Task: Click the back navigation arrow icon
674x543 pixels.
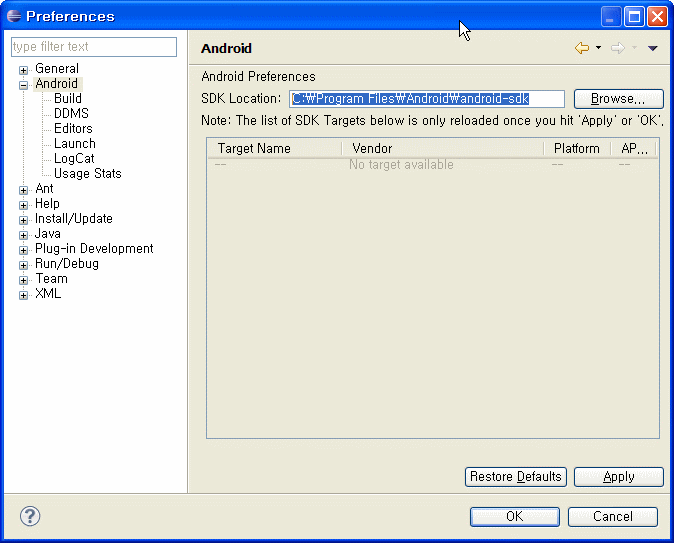Action: pyautogui.click(x=582, y=48)
